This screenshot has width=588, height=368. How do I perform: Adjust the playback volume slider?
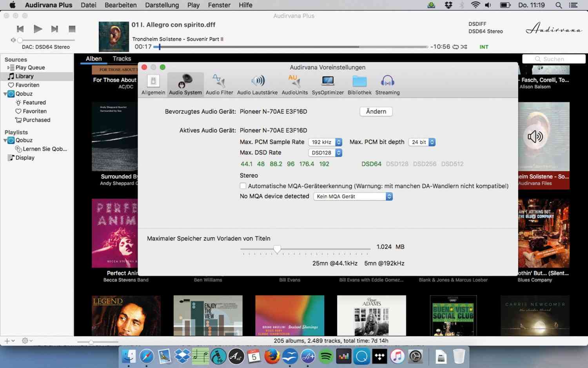click(46, 40)
